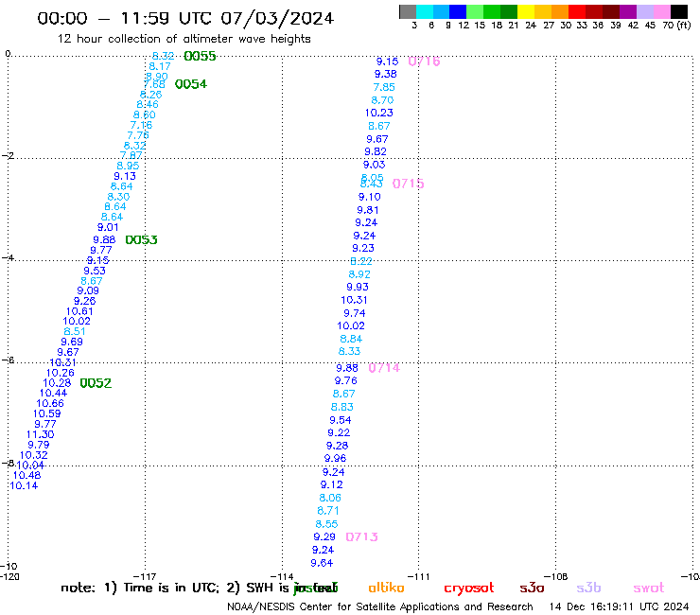Click wave height value 7.85
700x615 pixels.
point(384,88)
